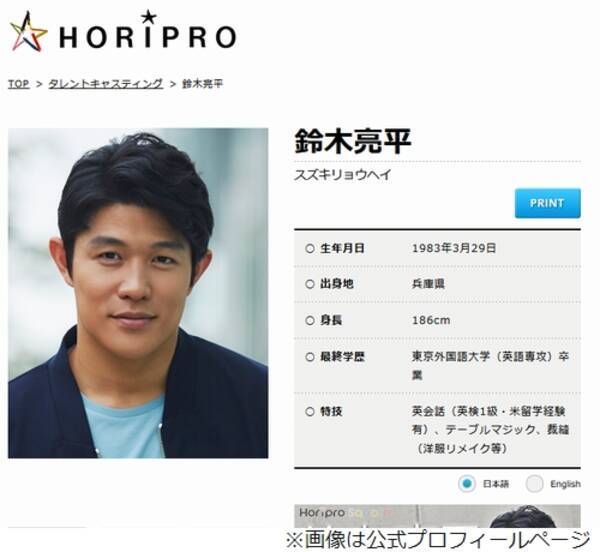Click the HORIPRO star logo icon
Viewport: 600px width, 552px height.
[28, 32]
